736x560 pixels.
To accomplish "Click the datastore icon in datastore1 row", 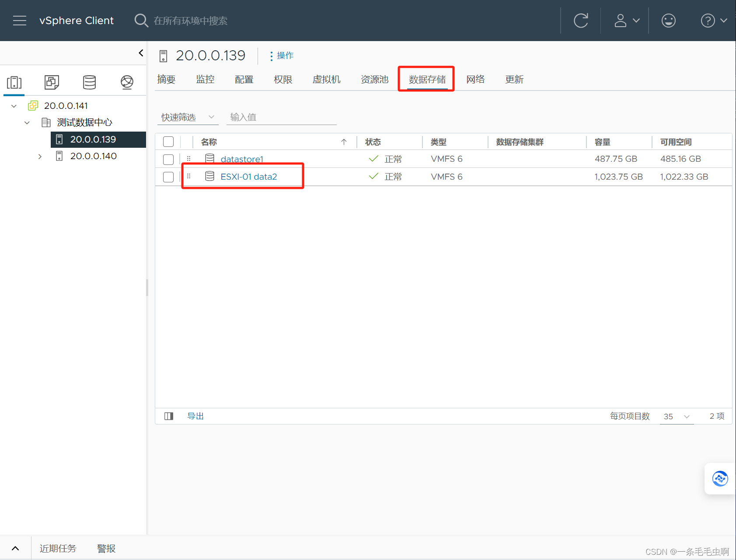I will click(x=210, y=158).
